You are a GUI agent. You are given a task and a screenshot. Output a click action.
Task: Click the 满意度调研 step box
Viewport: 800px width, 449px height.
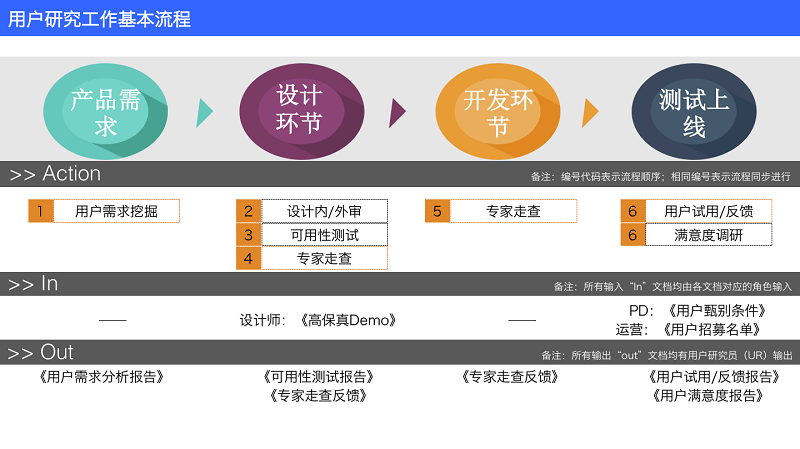pyautogui.click(x=708, y=235)
